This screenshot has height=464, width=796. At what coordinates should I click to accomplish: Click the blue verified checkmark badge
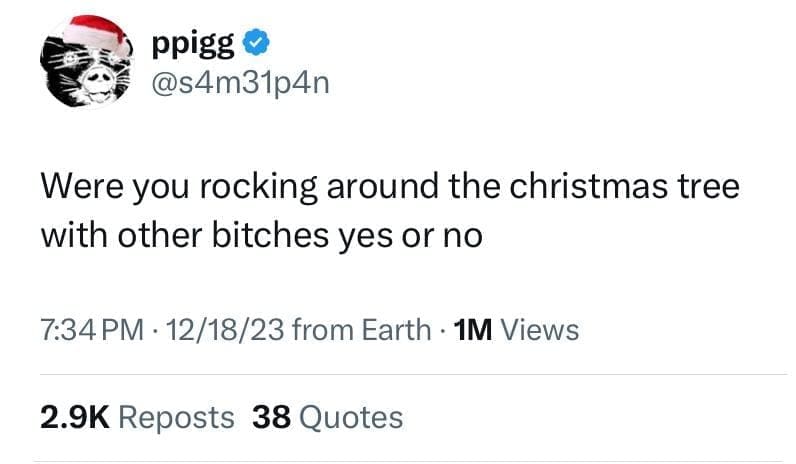click(257, 44)
